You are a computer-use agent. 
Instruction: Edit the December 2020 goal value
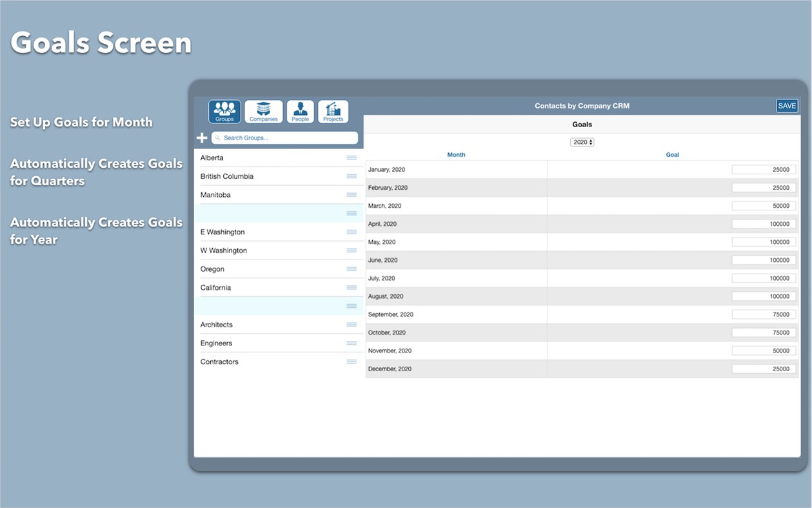[x=764, y=368]
